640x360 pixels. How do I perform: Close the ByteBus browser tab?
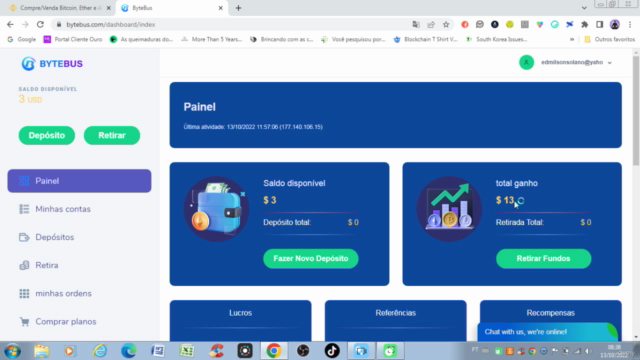coord(220,8)
